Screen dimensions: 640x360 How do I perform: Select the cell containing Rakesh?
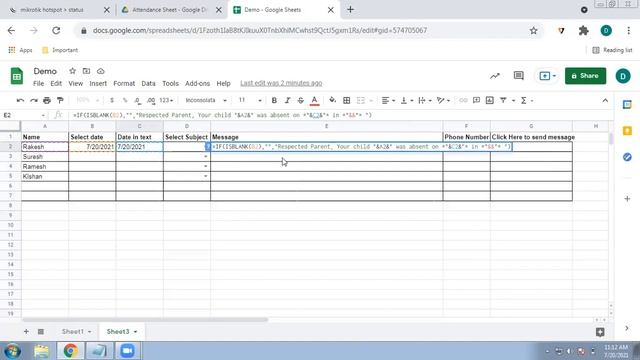click(x=45, y=147)
